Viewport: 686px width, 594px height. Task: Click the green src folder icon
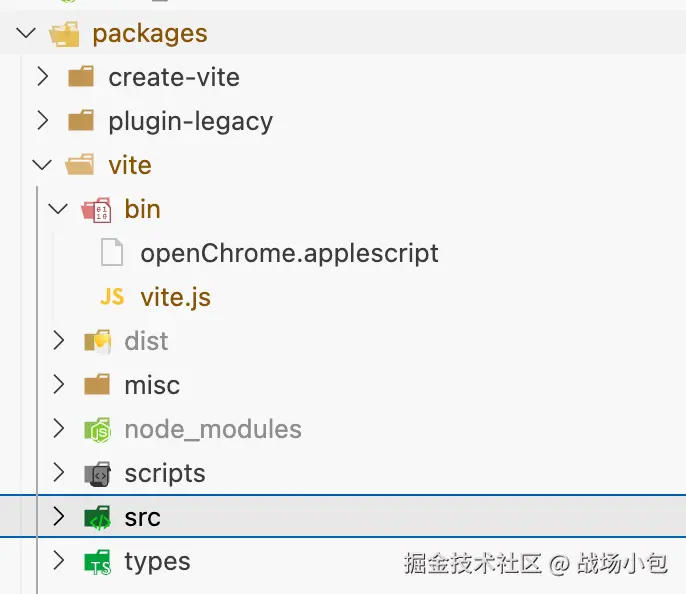click(97, 518)
